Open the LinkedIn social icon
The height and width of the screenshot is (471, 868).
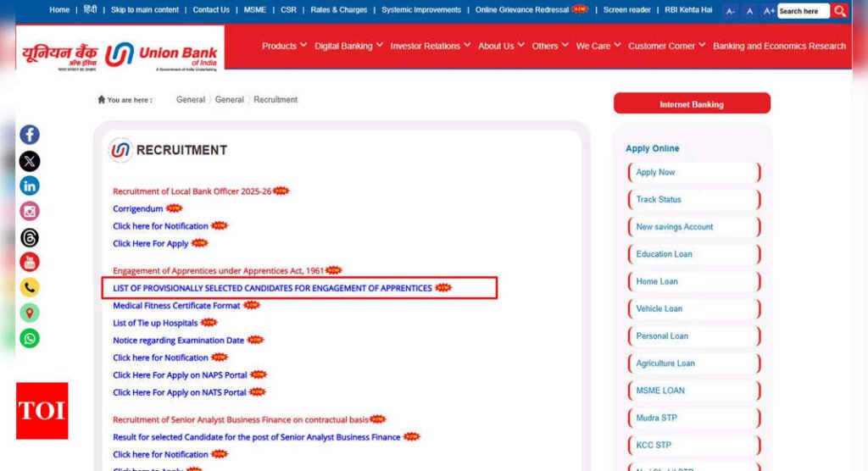[x=30, y=186]
